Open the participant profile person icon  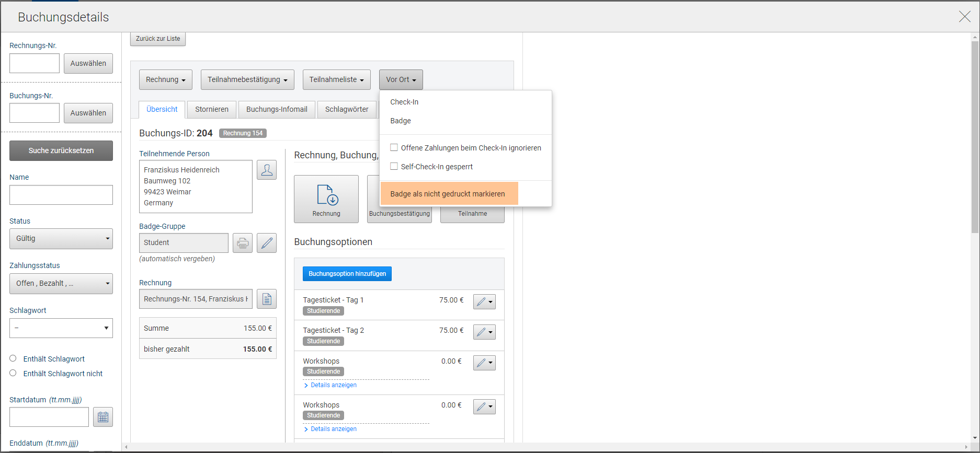(x=266, y=170)
